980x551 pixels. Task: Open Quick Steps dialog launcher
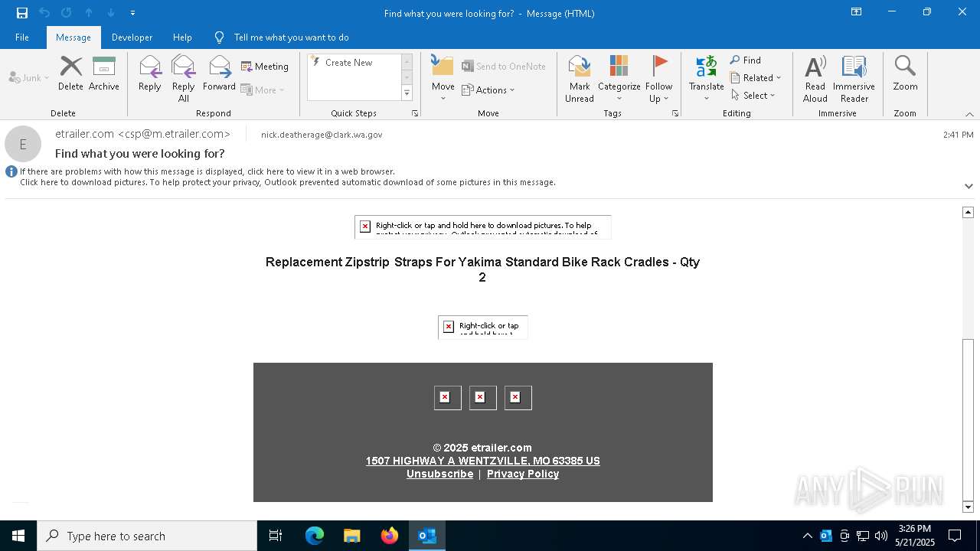[x=415, y=113]
